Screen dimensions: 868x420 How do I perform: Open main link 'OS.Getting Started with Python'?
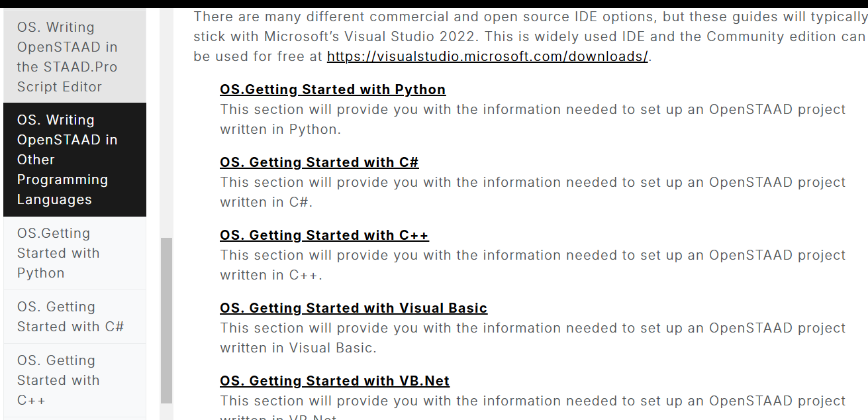(x=332, y=89)
